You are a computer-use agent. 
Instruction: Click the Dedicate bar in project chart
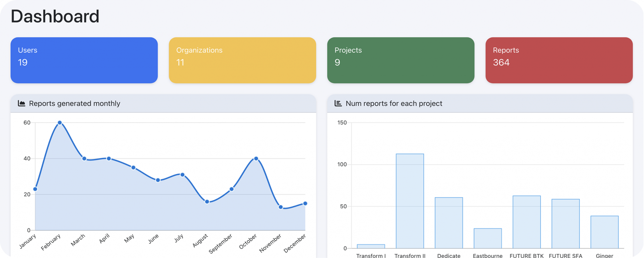tap(449, 223)
